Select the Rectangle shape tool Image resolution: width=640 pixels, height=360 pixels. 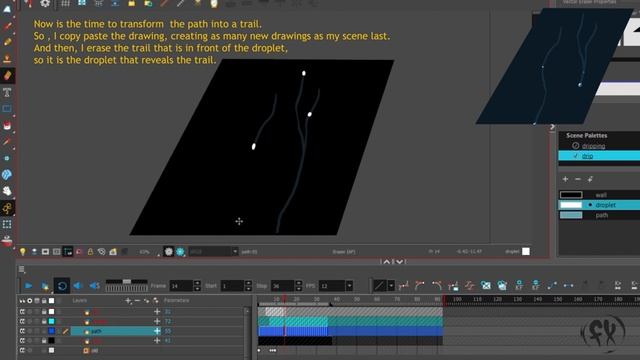[7, 109]
